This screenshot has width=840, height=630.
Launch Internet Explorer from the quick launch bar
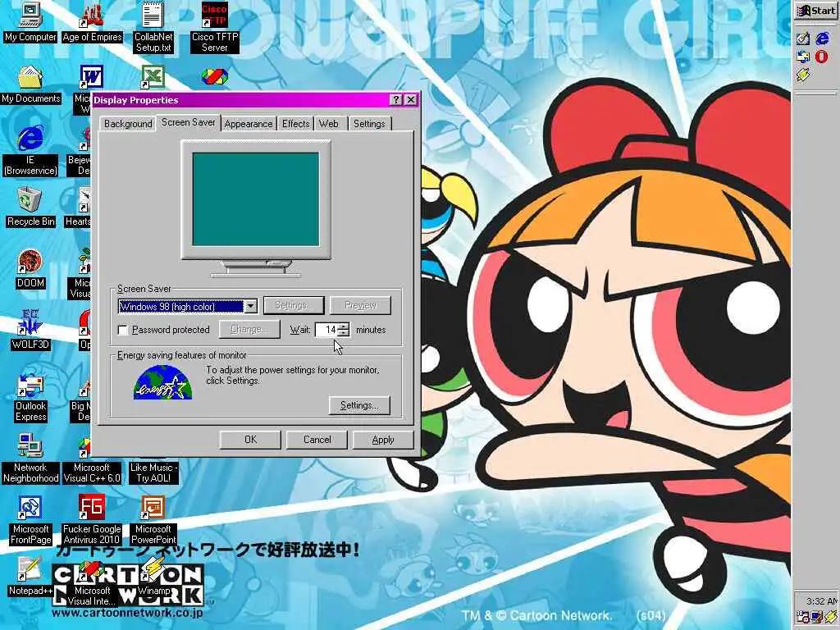click(822, 38)
